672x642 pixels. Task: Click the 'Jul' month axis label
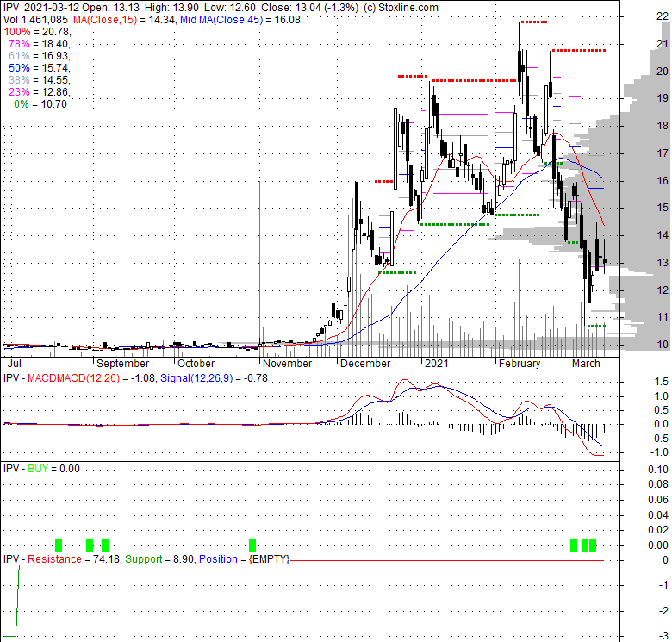point(15,364)
